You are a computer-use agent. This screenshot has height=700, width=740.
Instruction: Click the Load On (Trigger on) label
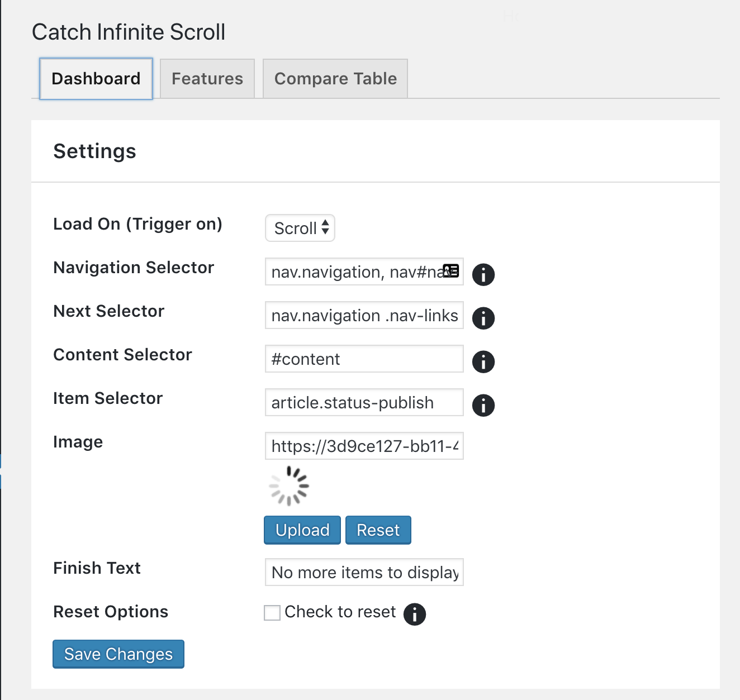click(138, 224)
